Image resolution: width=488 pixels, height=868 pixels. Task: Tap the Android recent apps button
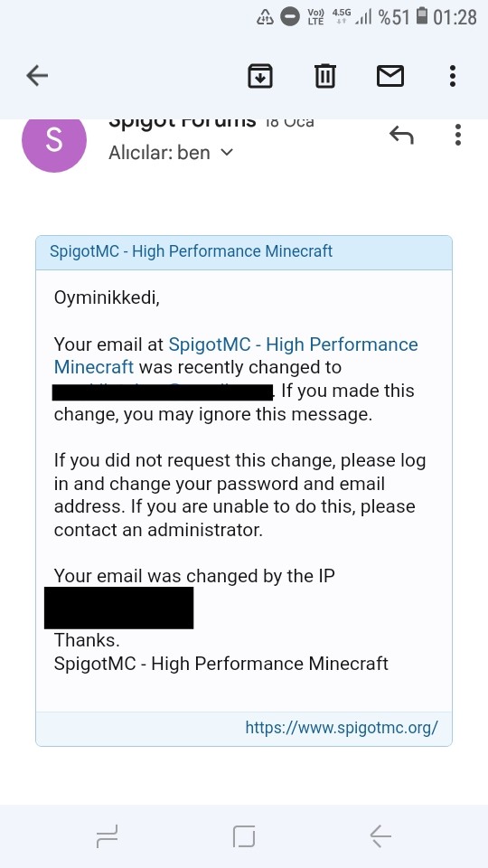pyautogui.click(x=107, y=835)
